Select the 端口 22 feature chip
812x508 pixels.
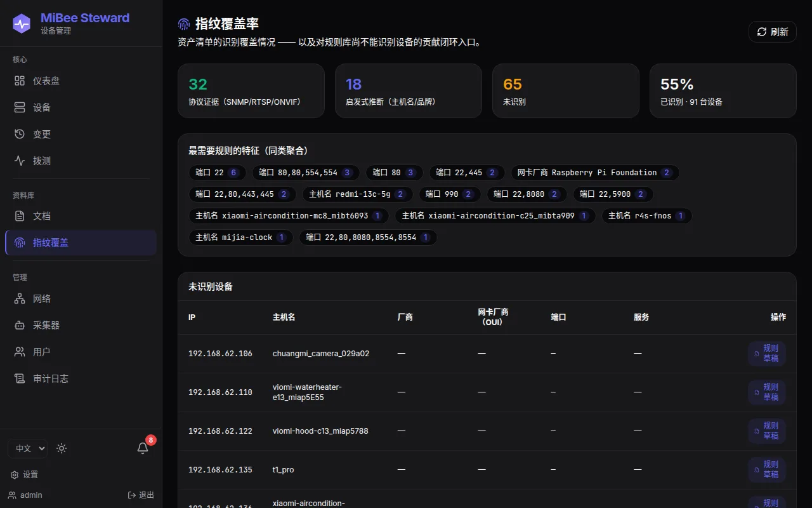(x=216, y=173)
